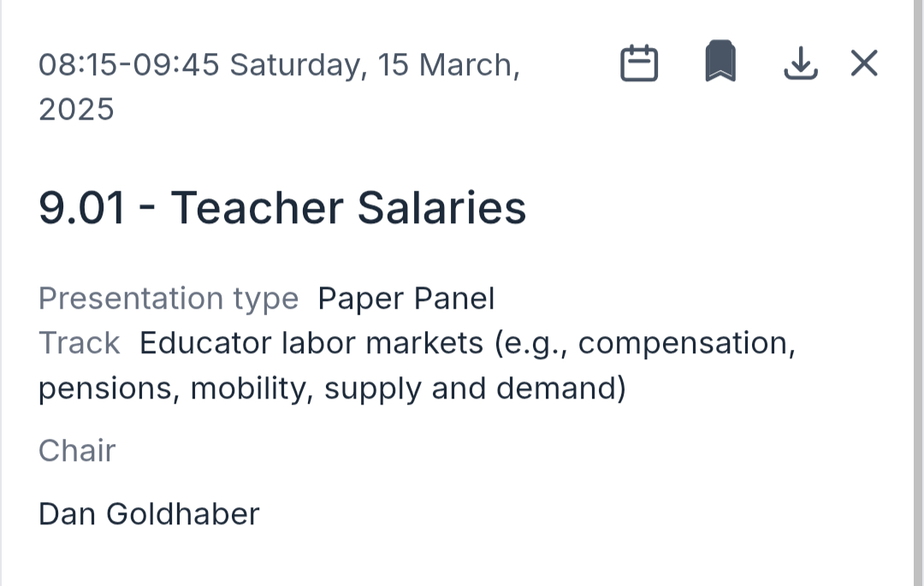Download session details with the download icon
The image size is (924, 586).
(801, 63)
